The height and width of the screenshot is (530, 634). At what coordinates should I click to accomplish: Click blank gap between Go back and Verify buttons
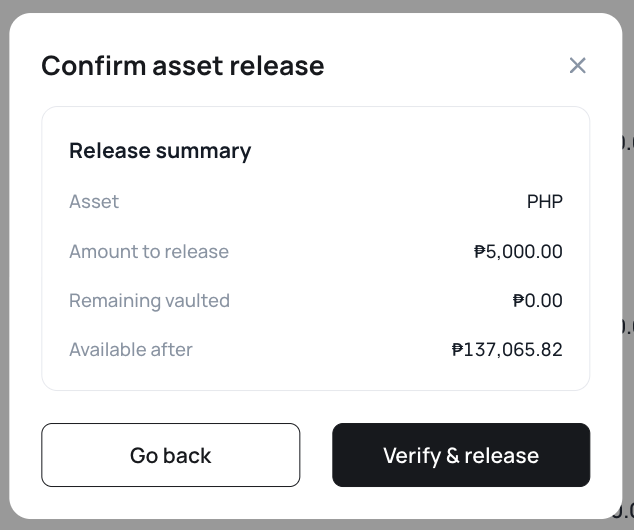(x=316, y=455)
